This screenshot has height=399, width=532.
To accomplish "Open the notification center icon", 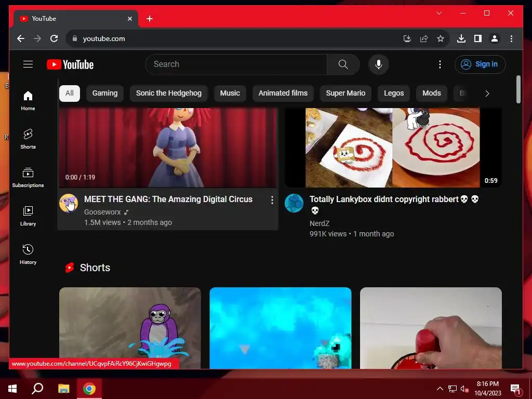I will (515, 389).
